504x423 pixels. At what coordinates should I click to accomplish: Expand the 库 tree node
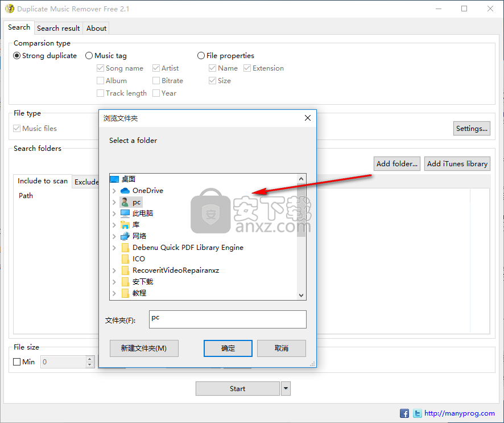(114, 225)
